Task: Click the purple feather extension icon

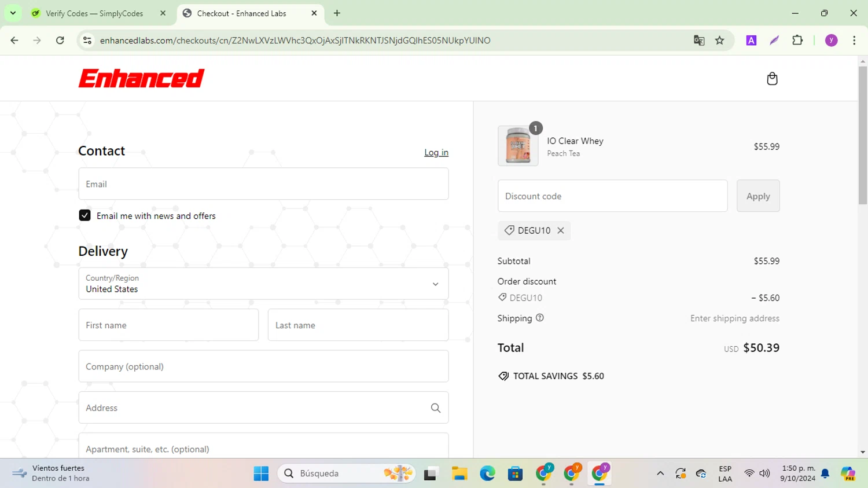Action: pos(774,41)
